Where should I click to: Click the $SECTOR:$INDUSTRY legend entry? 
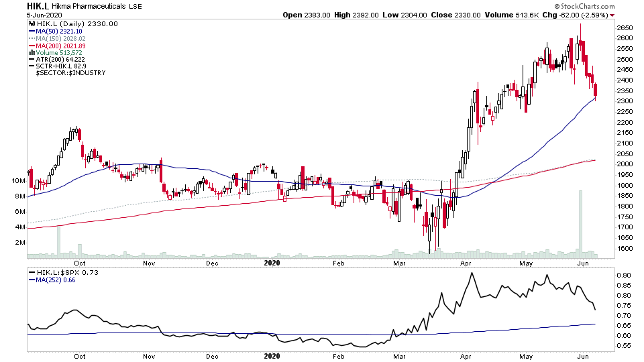tap(70, 72)
